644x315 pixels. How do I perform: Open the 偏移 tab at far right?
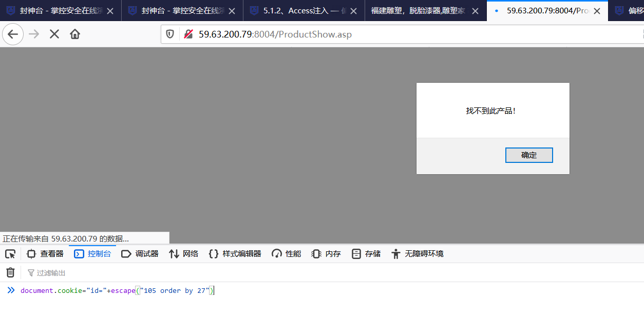[627, 11]
